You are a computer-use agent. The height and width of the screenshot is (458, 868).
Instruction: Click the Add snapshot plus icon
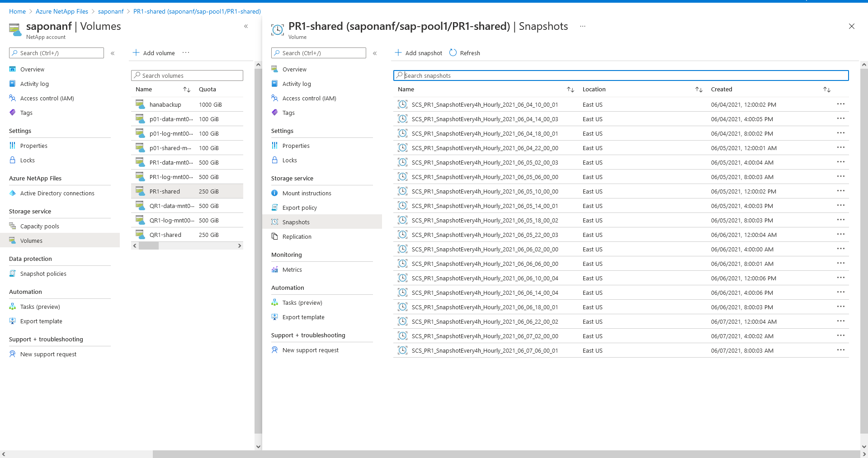[x=398, y=53]
